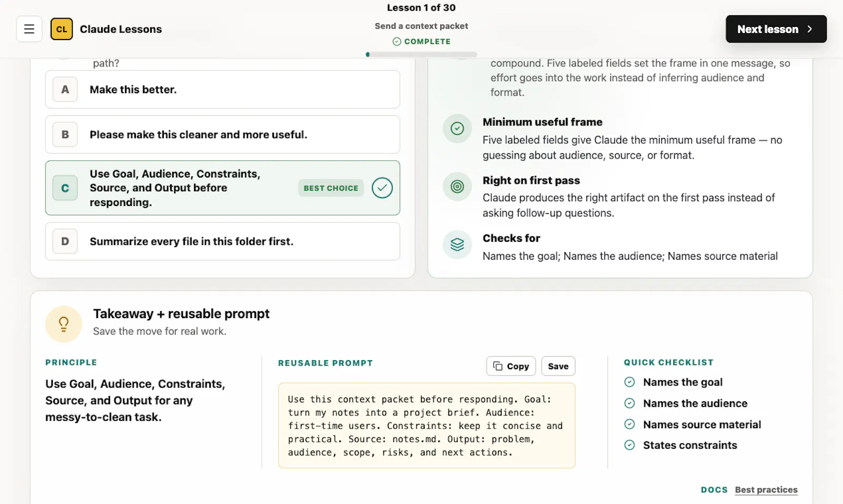This screenshot has width=843, height=504.
Task: Click the 'Names the goal' checklist text
Action: (683, 382)
